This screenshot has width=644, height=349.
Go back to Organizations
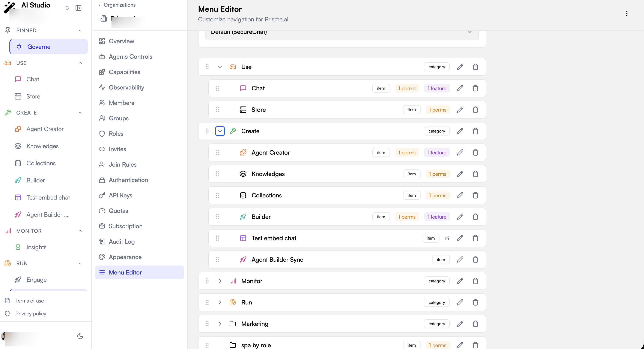pyautogui.click(x=117, y=5)
